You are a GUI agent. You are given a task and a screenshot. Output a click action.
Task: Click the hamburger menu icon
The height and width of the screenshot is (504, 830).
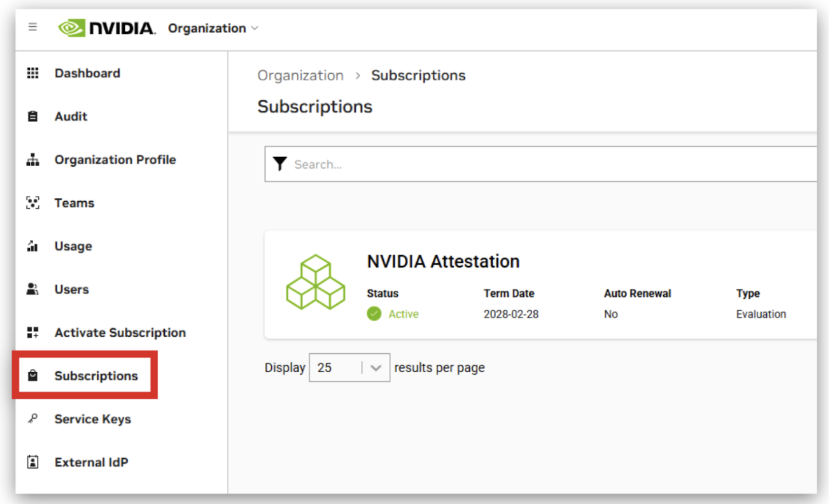pyautogui.click(x=32, y=27)
